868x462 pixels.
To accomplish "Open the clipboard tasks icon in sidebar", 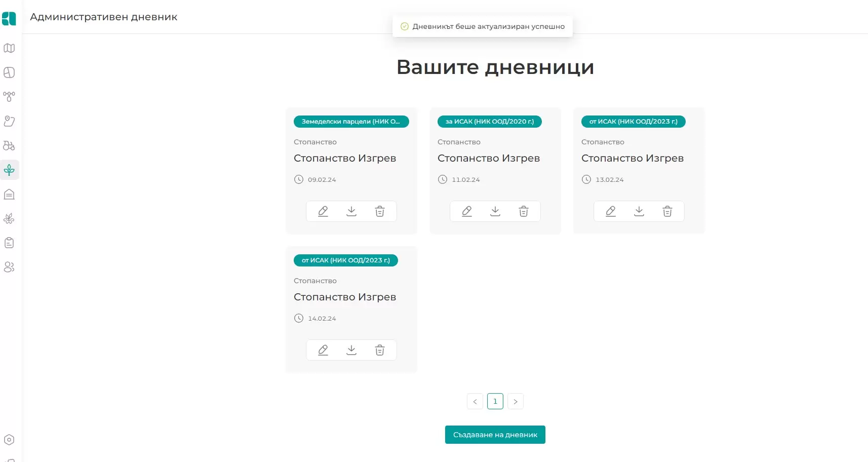I will tap(9, 243).
